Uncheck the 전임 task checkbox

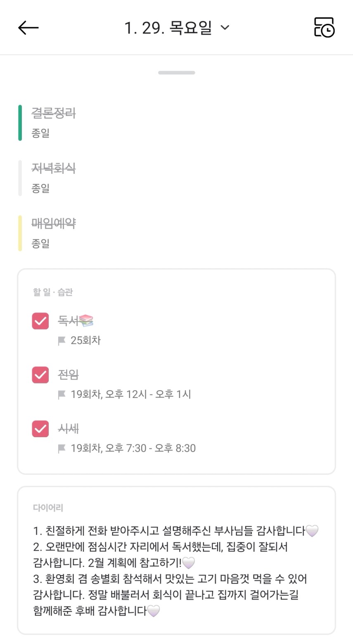[x=40, y=375]
